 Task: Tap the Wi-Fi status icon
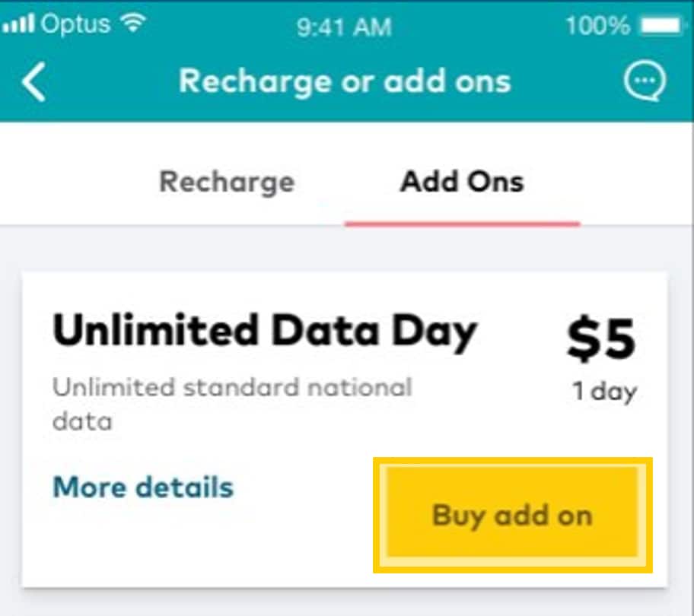(x=133, y=25)
